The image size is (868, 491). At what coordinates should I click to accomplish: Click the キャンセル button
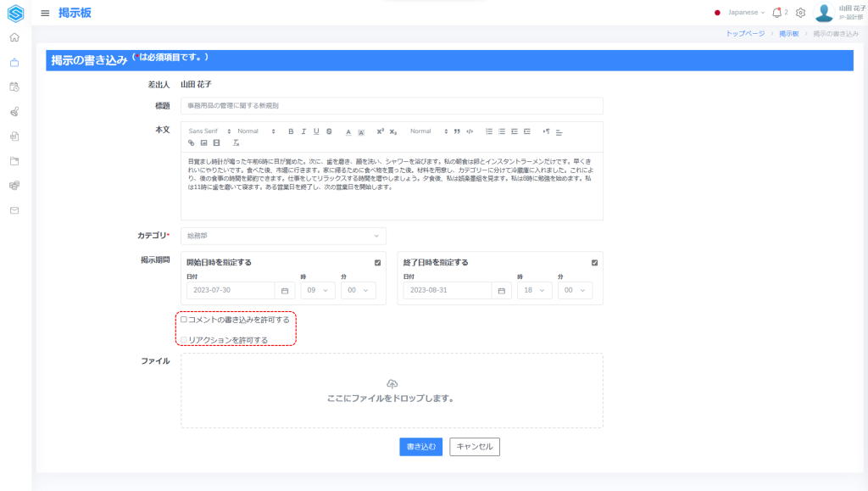click(475, 447)
